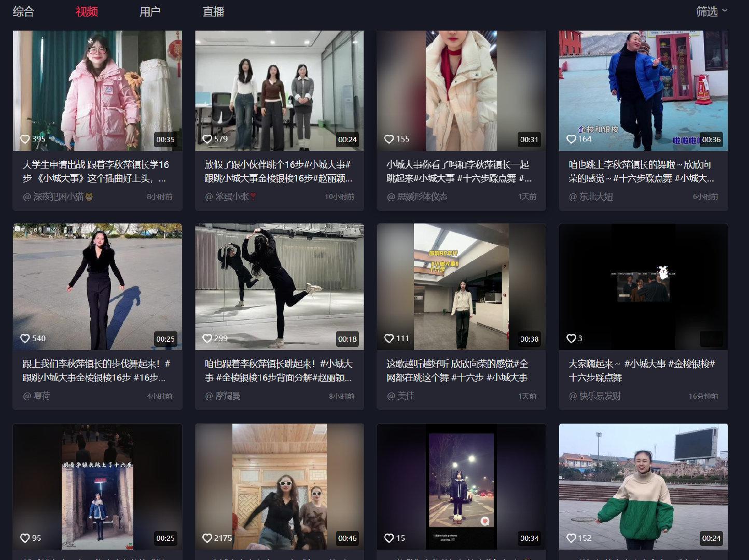The image size is (749, 560).
Task: Click the heart icon showing 155 likes
Action: [389, 139]
